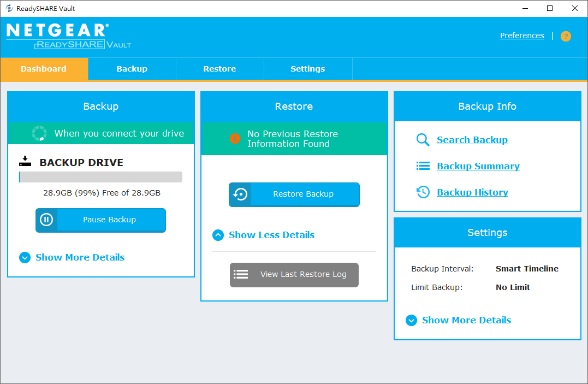Click the '28.9GB (99%) Free of 28.9GB' text
The width and height of the screenshot is (588, 384).
pos(102,193)
